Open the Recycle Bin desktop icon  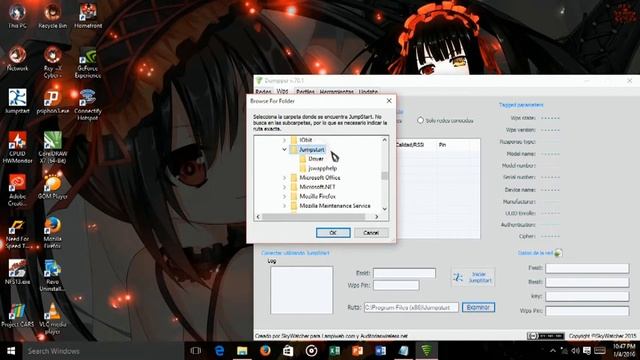point(52,17)
